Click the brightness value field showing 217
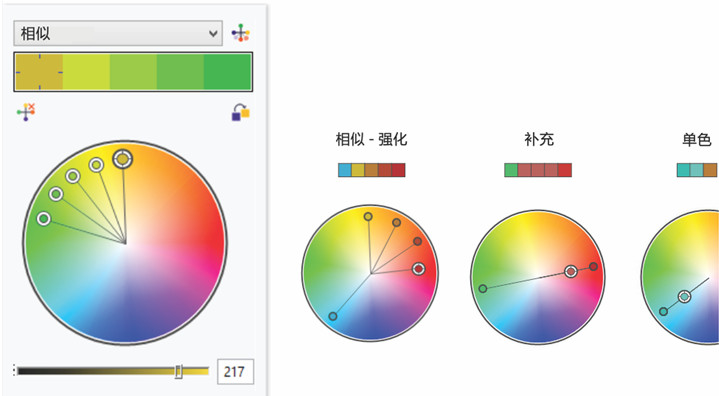 [x=235, y=372]
